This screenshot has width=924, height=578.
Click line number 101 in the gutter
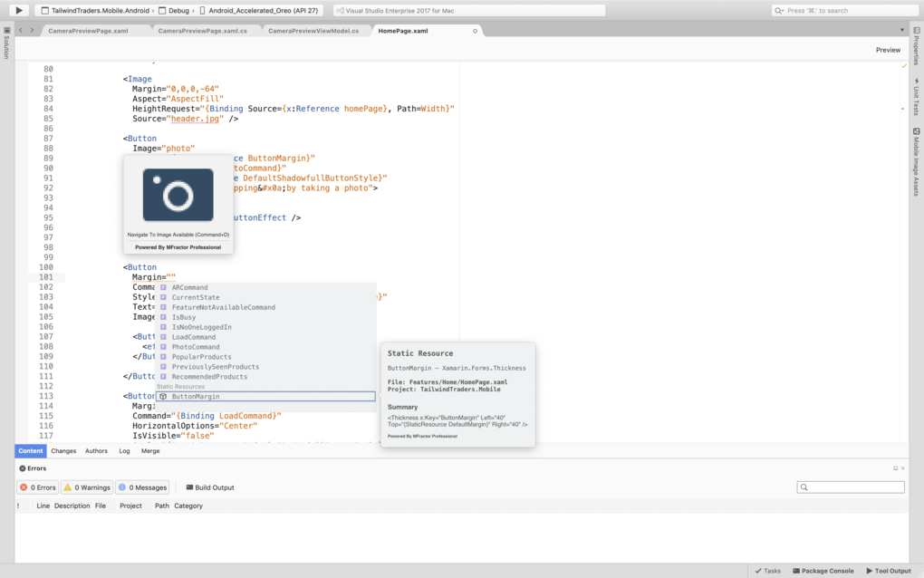point(46,277)
